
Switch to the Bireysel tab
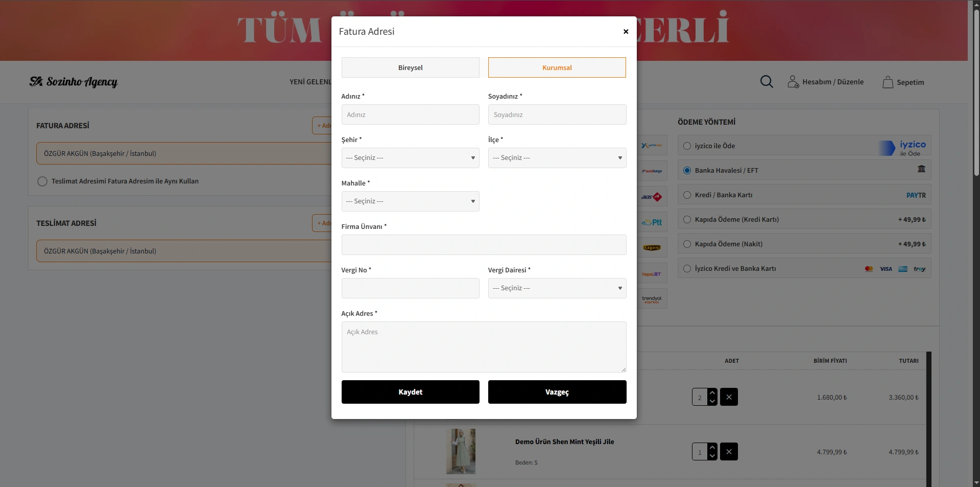(410, 67)
